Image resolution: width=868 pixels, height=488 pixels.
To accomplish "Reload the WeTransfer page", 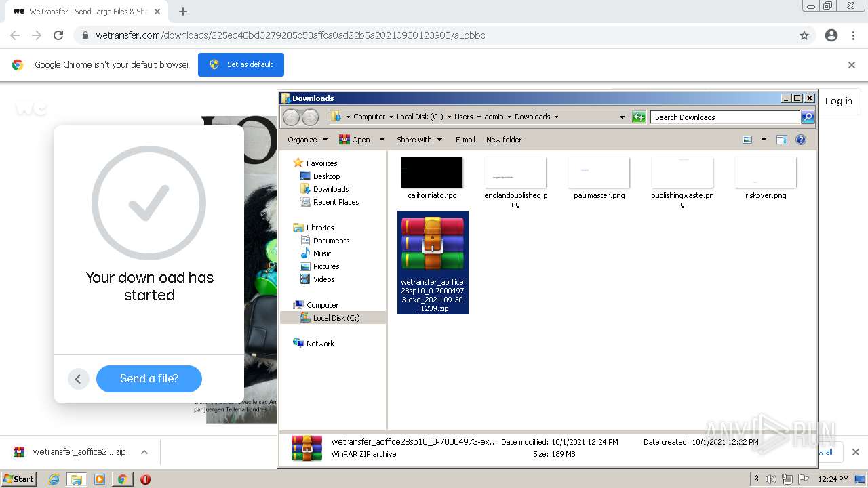I will click(x=58, y=35).
